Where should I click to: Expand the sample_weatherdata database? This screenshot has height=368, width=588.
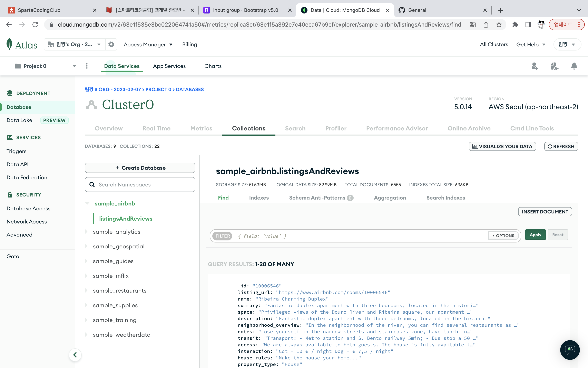point(86,335)
